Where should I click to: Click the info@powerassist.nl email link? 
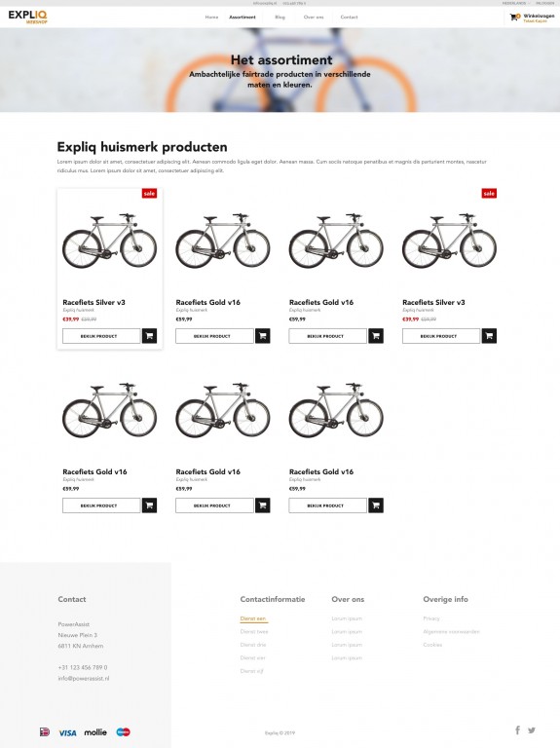84,678
